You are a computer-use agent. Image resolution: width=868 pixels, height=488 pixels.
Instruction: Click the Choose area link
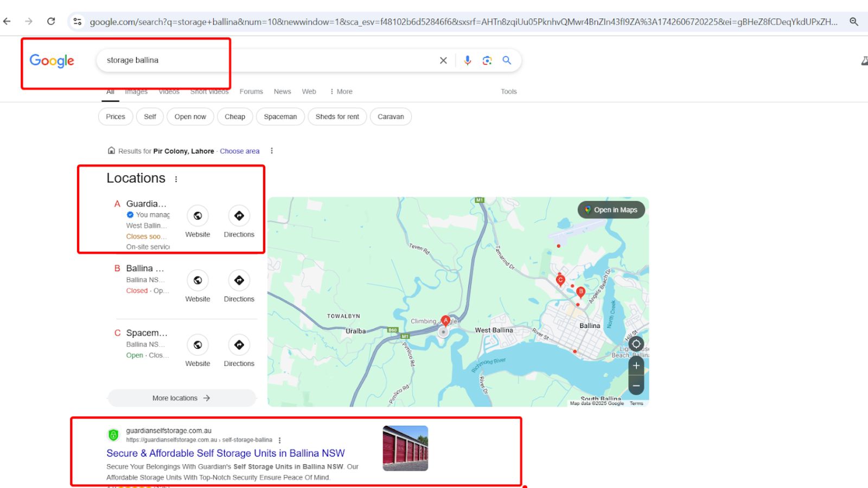point(240,151)
